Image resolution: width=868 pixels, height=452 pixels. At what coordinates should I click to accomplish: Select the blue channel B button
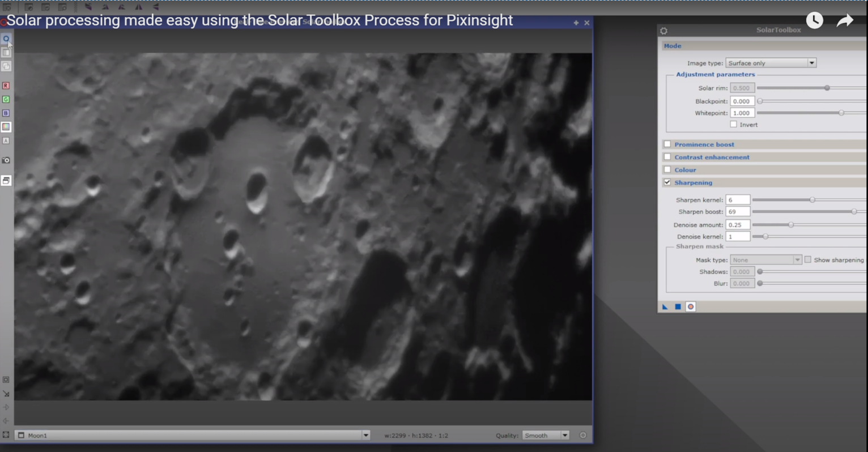[x=6, y=113]
